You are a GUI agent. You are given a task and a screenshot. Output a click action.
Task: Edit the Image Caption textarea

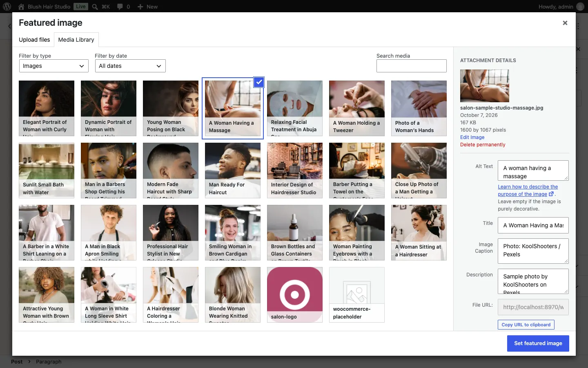(533, 251)
